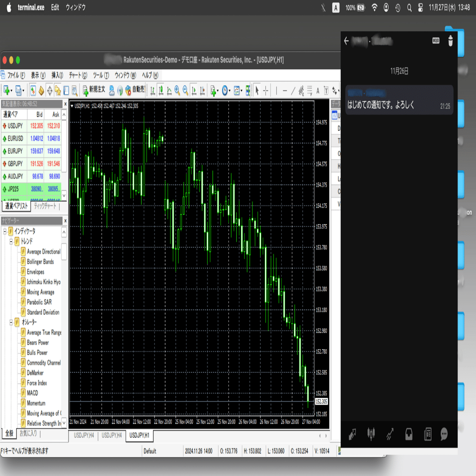Open the dropdown arrow beside the new chart icon
476x476 pixels.
[x=12, y=90]
